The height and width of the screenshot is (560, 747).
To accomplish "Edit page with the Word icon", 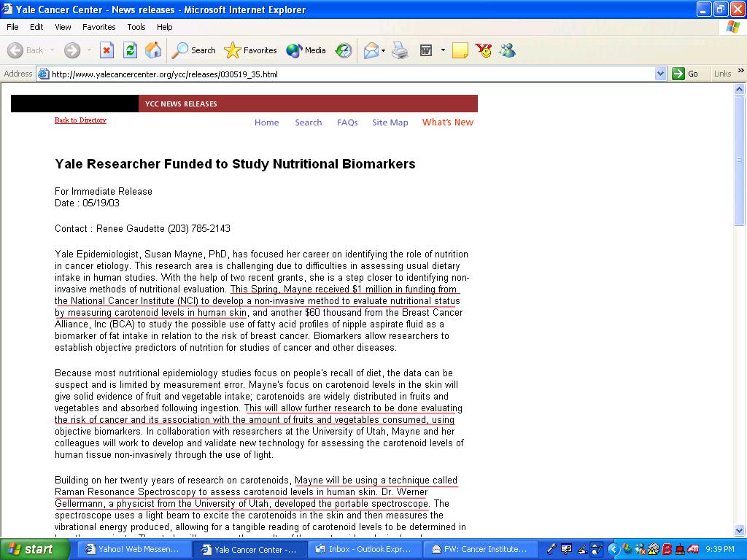I will pyautogui.click(x=426, y=50).
